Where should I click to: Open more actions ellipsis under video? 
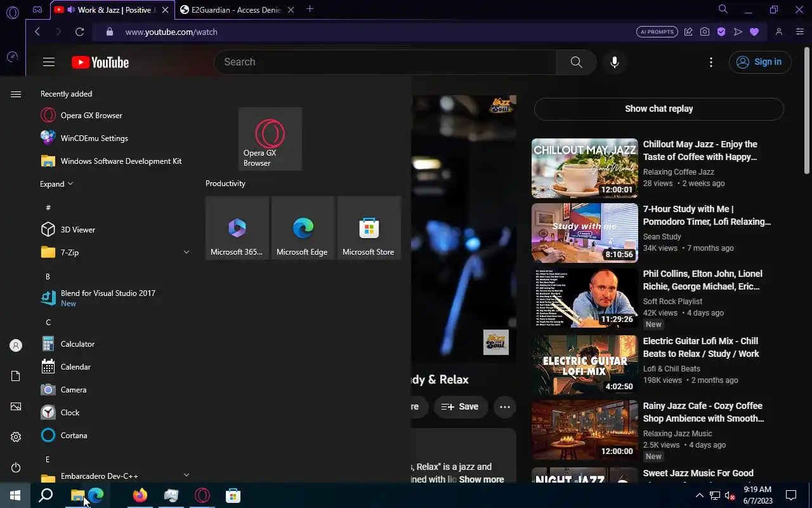pos(505,407)
